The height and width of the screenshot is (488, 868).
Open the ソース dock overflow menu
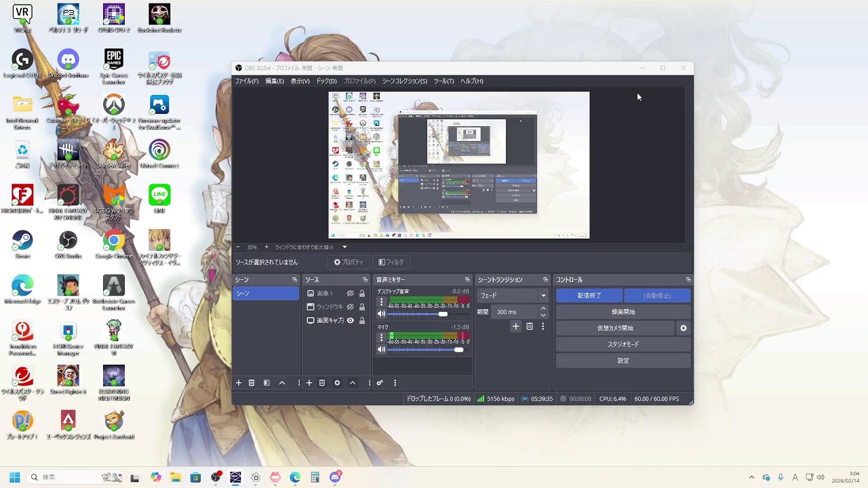pos(369,383)
